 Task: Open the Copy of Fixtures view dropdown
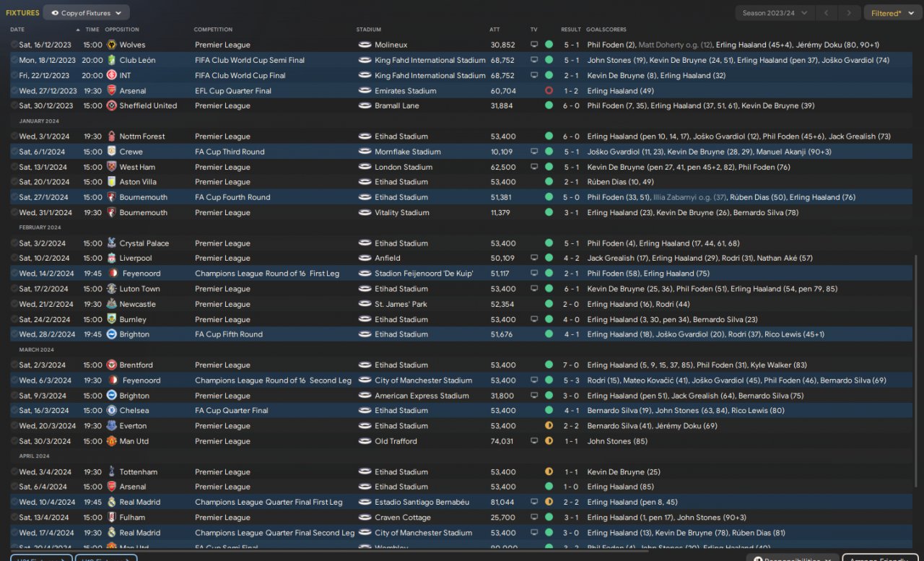coord(87,13)
